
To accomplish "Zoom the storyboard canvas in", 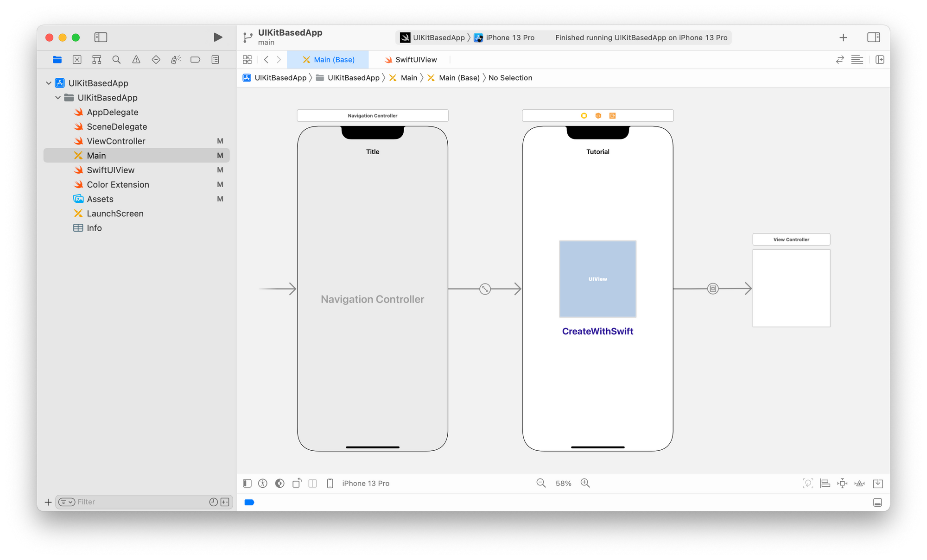I will (585, 483).
